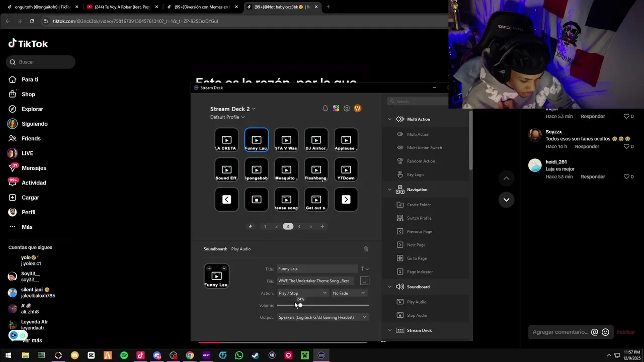Screen dimensions: 644x362
Task: Open Spotify from the taskbar
Action: 124,355
